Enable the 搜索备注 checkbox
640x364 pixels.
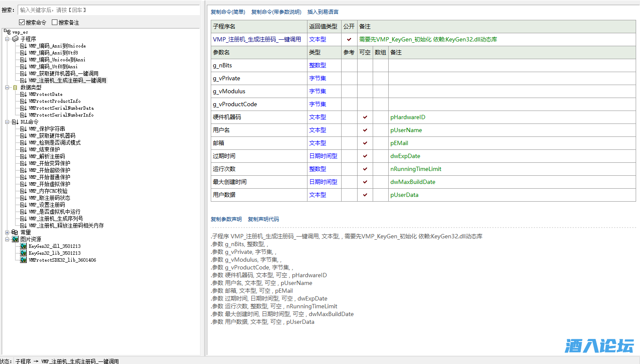click(x=55, y=22)
